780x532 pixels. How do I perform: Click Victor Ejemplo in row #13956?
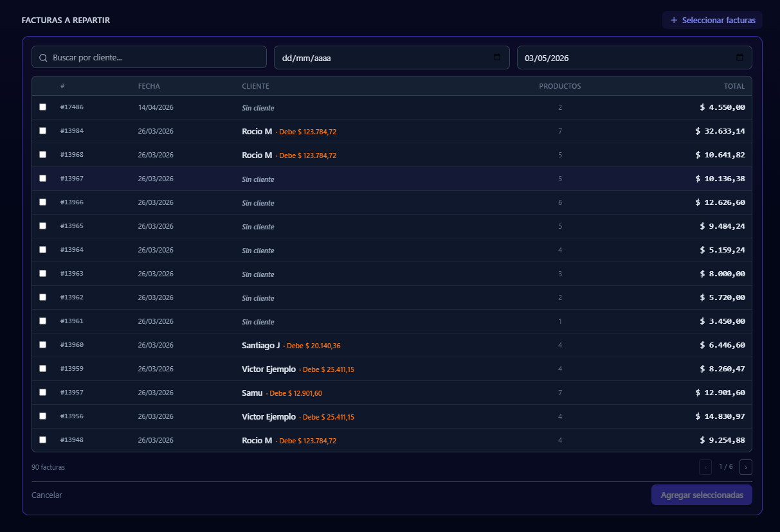click(x=269, y=416)
